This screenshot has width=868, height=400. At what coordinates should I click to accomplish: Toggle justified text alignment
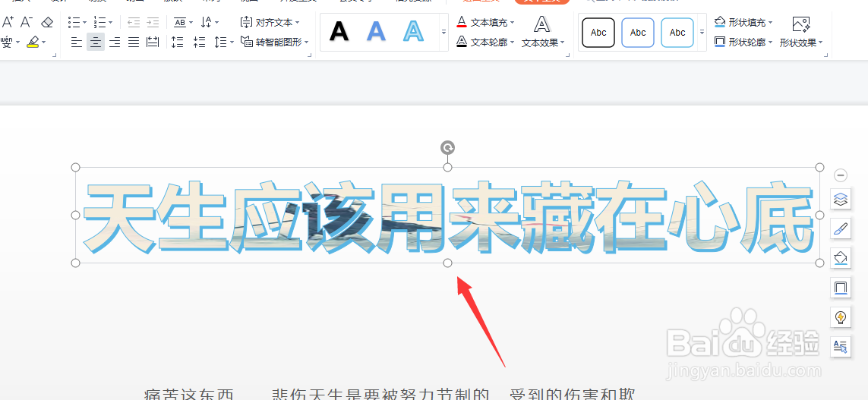pos(134,42)
